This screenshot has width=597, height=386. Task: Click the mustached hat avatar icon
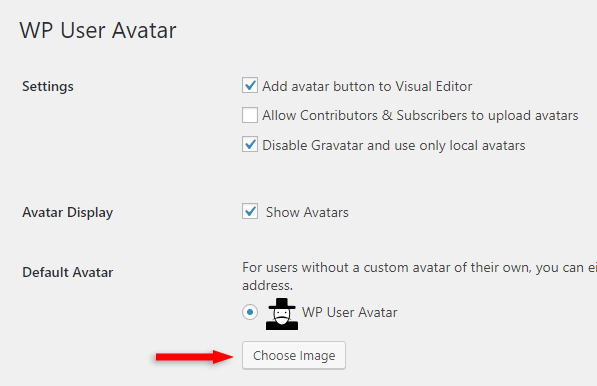tap(282, 314)
